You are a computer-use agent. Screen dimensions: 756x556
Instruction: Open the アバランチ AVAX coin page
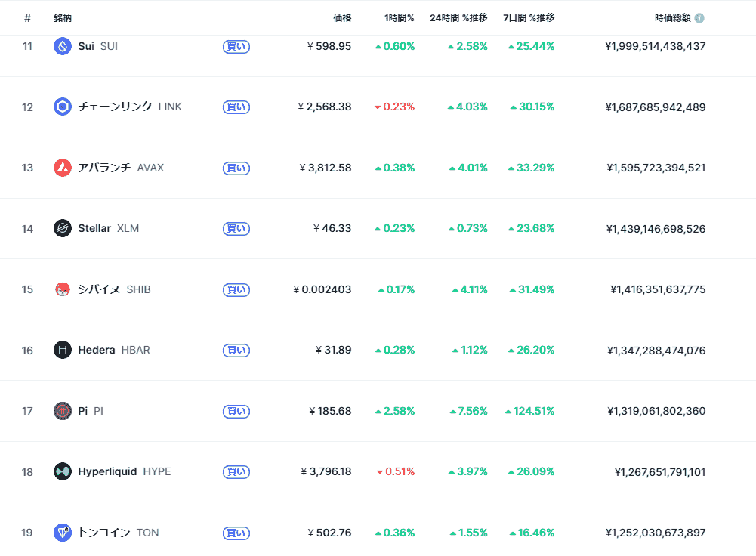(104, 168)
